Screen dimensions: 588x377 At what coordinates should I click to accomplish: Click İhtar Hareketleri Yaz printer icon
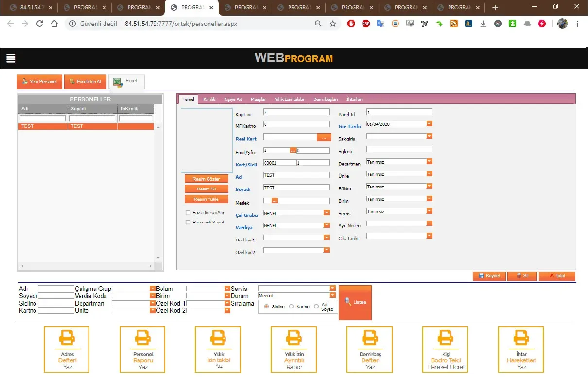pyautogui.click(x=521, y=337)
